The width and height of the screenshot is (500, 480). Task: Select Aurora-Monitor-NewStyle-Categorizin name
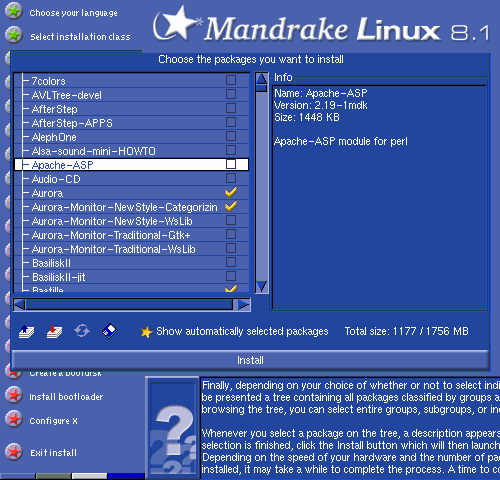[125, 207]
